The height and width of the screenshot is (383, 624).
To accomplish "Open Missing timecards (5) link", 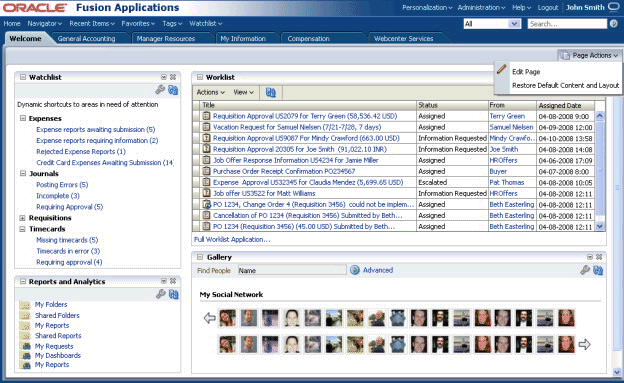I will click(67, 240).
